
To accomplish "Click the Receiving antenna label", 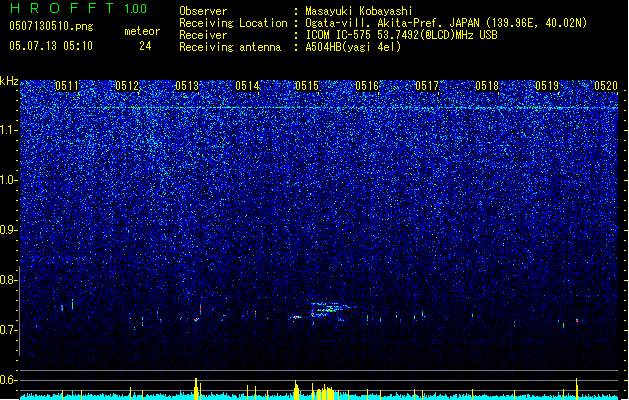I will pyautogui.click(x=230, y=47).
